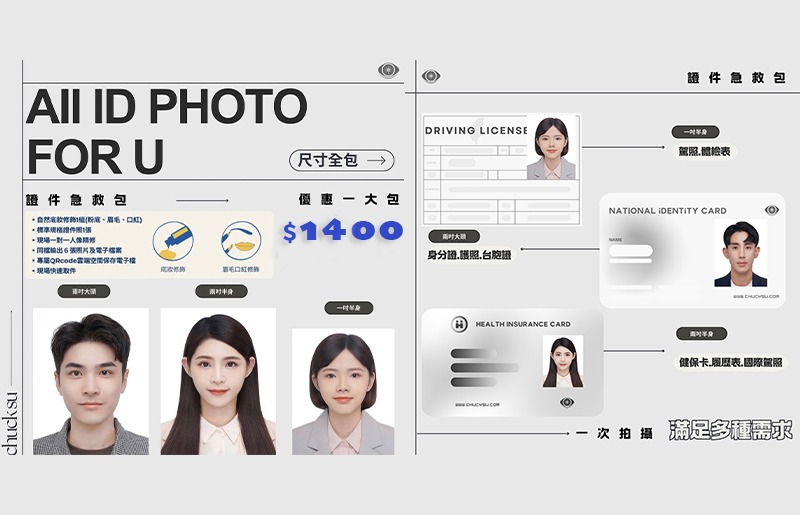Click the eye logo left of 證件急救包 header

point(431,76)
